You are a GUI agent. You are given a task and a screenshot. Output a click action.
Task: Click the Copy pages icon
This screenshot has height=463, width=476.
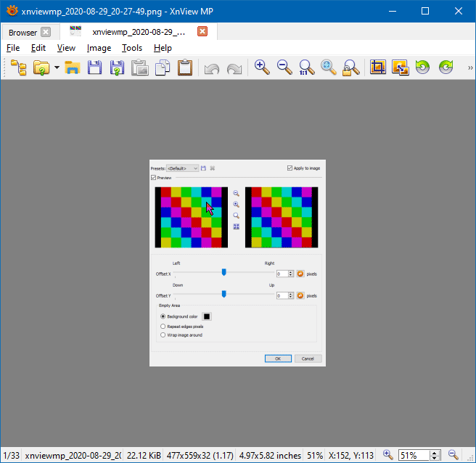[x=163, y=67]
